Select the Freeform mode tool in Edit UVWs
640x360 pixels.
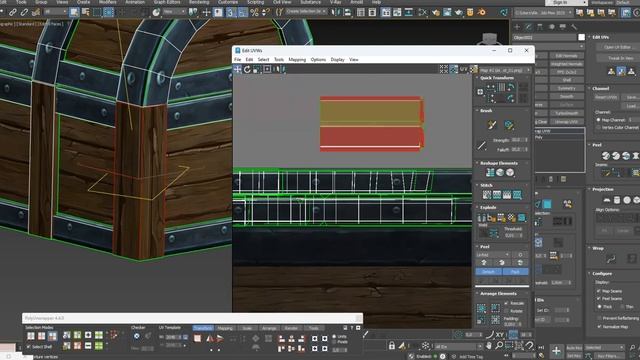[267, 69]
